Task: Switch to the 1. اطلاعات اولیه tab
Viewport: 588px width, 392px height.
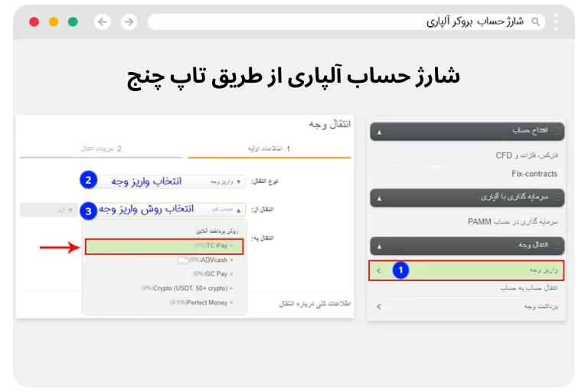Action: tap(269, 149)
